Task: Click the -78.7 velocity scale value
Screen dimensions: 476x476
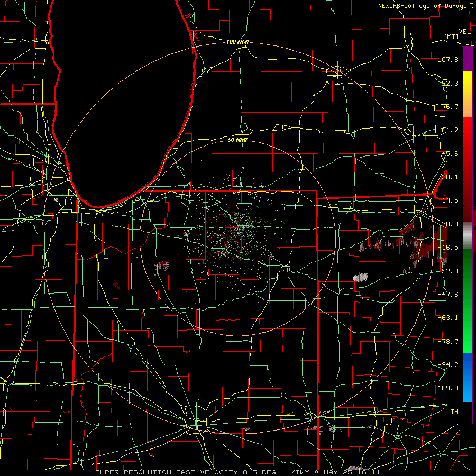Action: pos(448,342)
